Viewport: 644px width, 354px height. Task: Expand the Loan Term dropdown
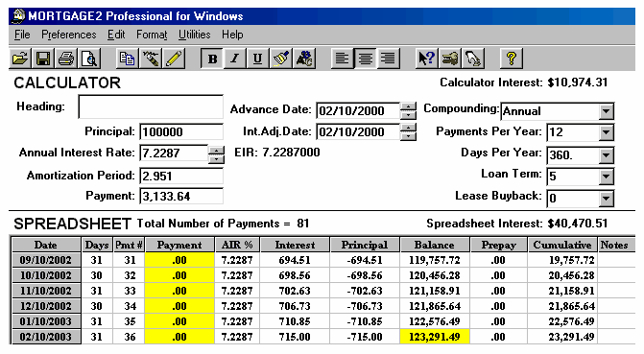pyautogui.click(x=606, y=177)
